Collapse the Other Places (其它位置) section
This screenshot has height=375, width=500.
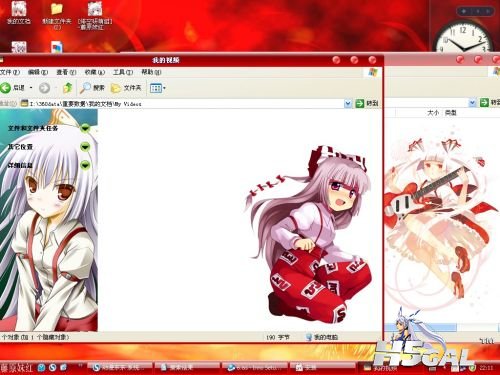85,147
